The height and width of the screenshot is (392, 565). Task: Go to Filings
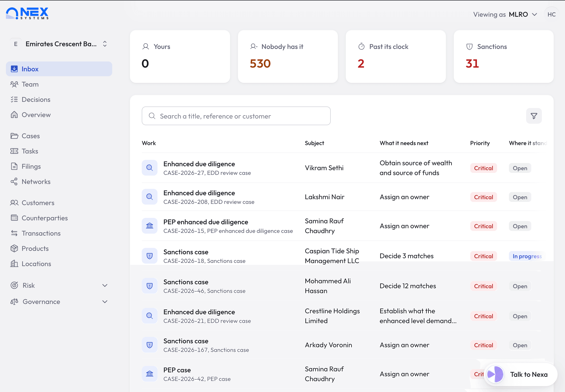59,166
